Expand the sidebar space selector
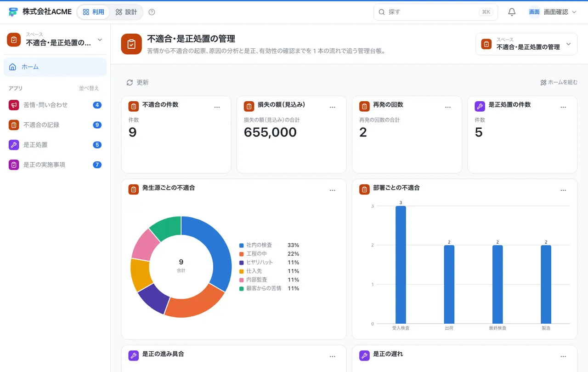This screenshot has height=372, width=588. click(x=55, y=40)
